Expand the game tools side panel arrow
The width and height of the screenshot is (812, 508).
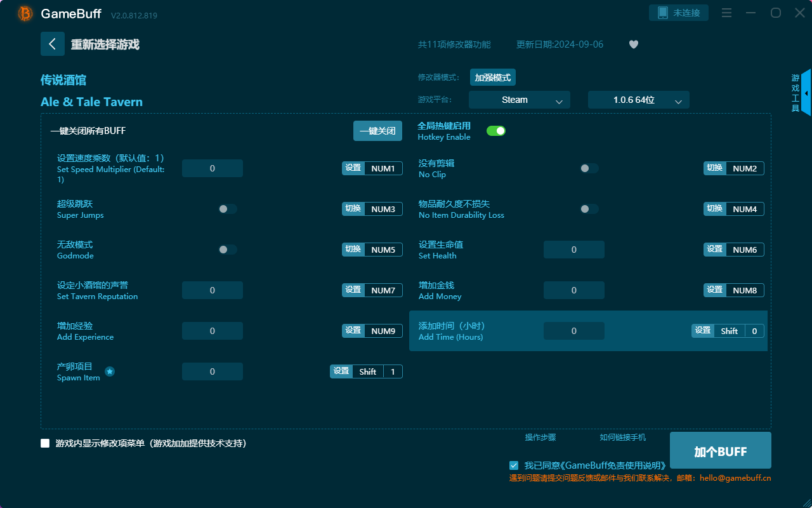[806, 93]
